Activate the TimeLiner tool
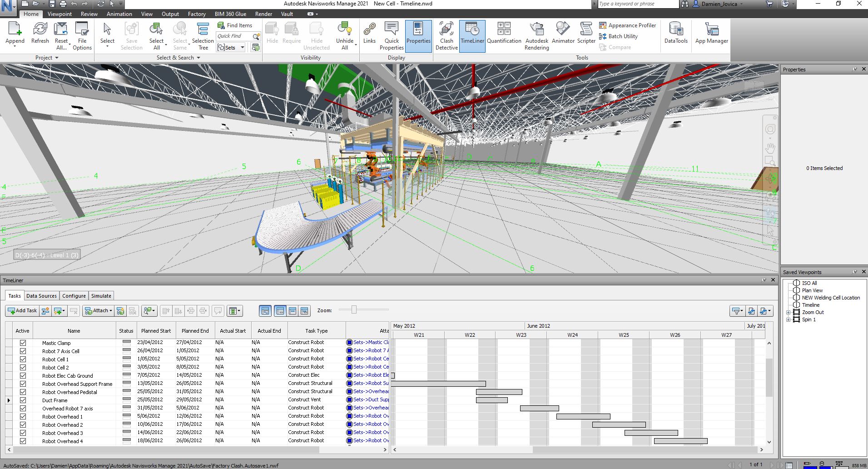The width and height of the screenshot is (868, 469). pyautogui.click(x=472, y=35)
